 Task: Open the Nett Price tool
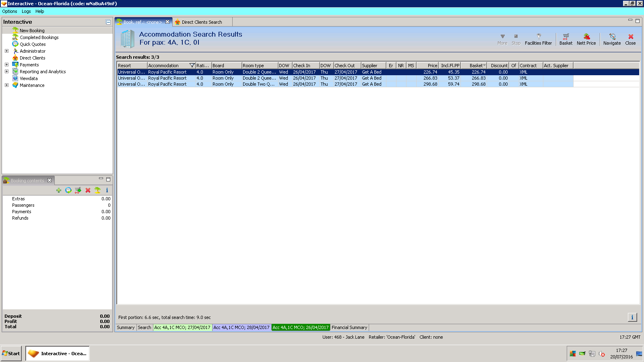pyautogui.click(x=586, y=39)
